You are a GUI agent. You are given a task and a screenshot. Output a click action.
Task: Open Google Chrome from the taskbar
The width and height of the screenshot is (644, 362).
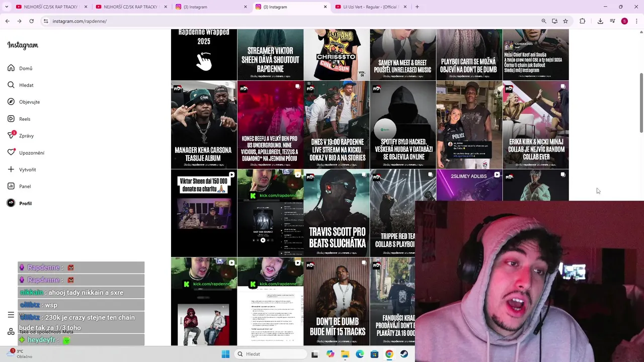389,354
